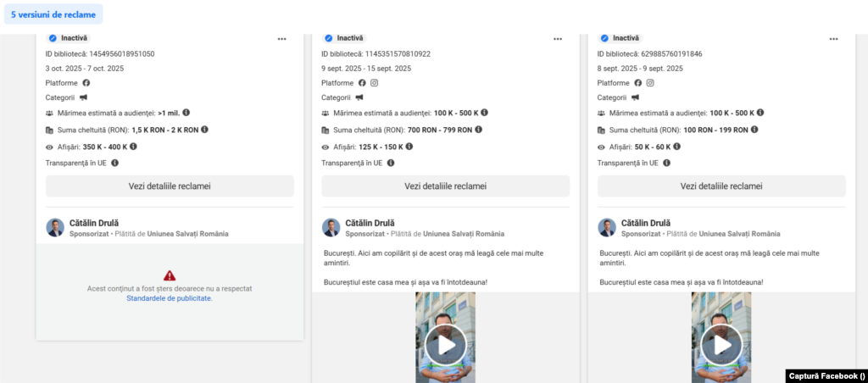This screenshot has height=383, width=868.
Task: Play the video in the 9–15 sept. ad
Action: 445,343
